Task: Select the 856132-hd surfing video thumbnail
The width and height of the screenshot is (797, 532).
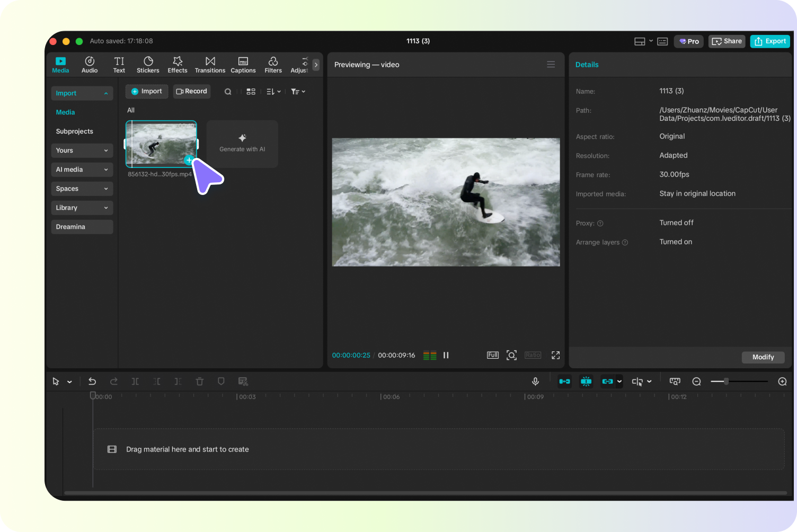Action: pyautogui.click(x=161, y=144)
